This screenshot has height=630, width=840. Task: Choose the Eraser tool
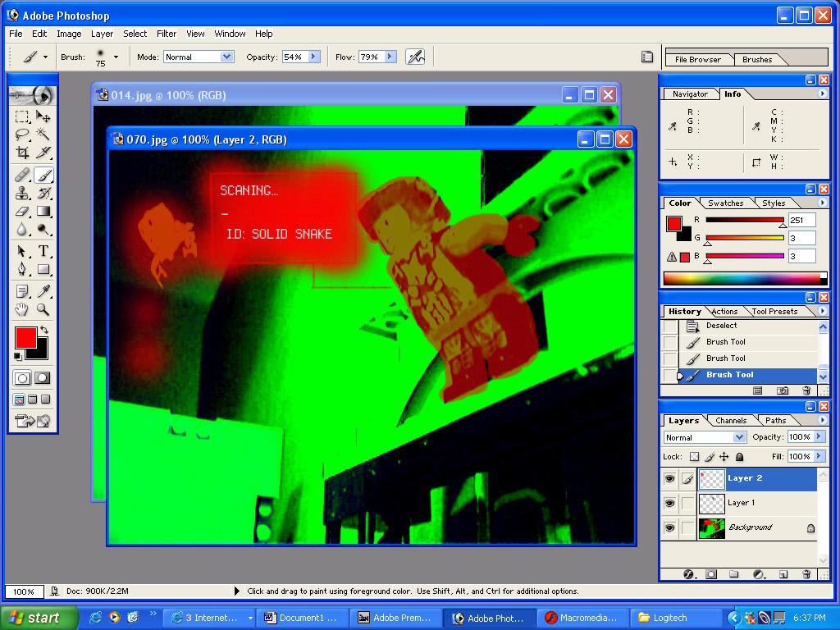point(23,212)
